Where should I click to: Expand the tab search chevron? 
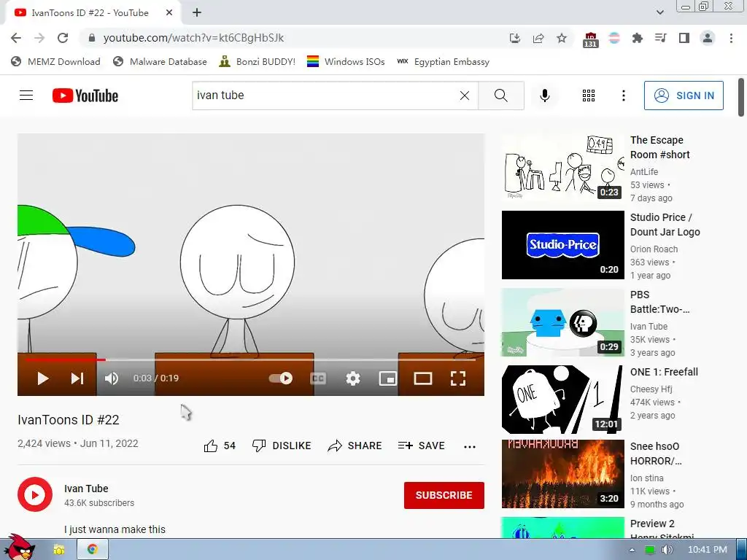(x=659, y=12)
